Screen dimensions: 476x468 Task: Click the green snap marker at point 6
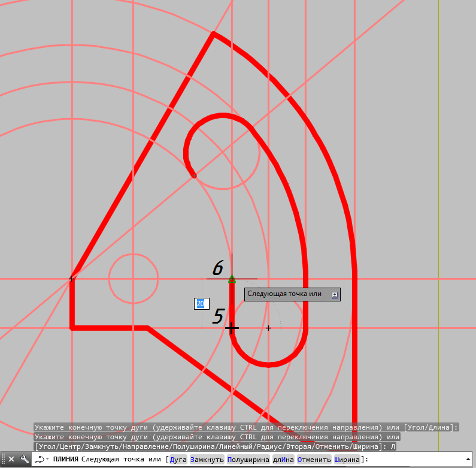click(232, 278)
